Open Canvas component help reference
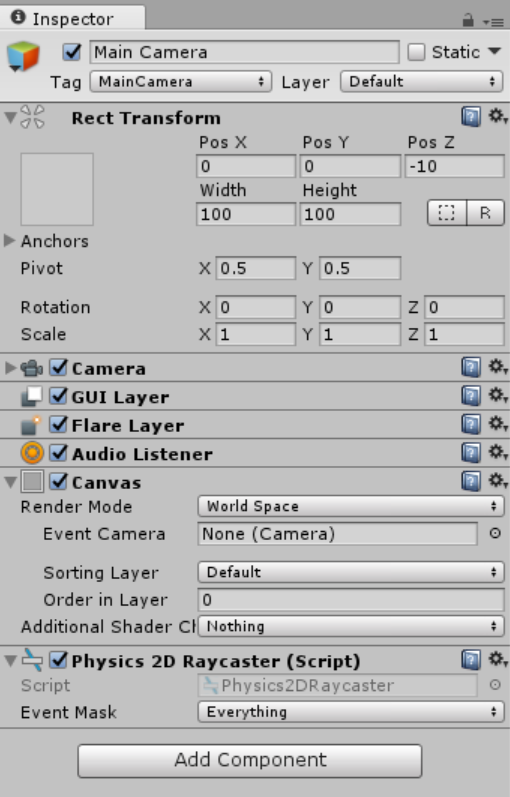The width and height of the screenshot is (510, 797). 471,481
